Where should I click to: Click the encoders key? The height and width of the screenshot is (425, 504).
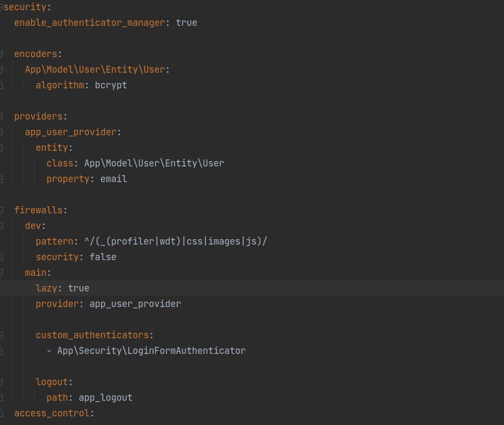tap(36, 54)
